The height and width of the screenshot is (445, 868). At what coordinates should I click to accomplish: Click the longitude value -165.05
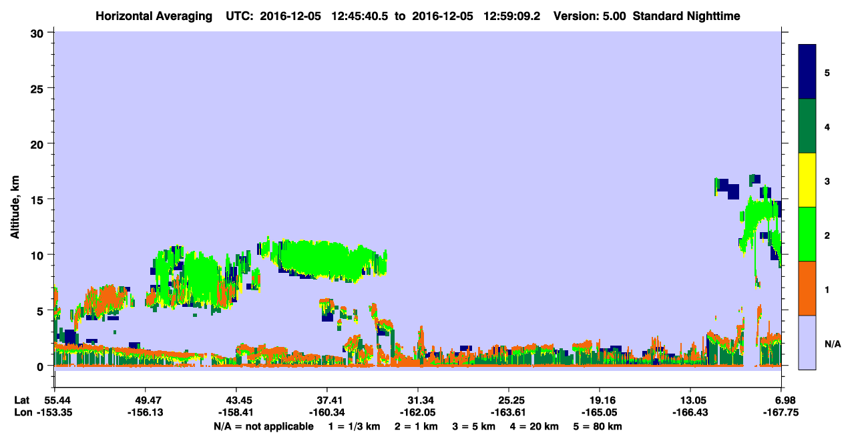pos(600,412)
